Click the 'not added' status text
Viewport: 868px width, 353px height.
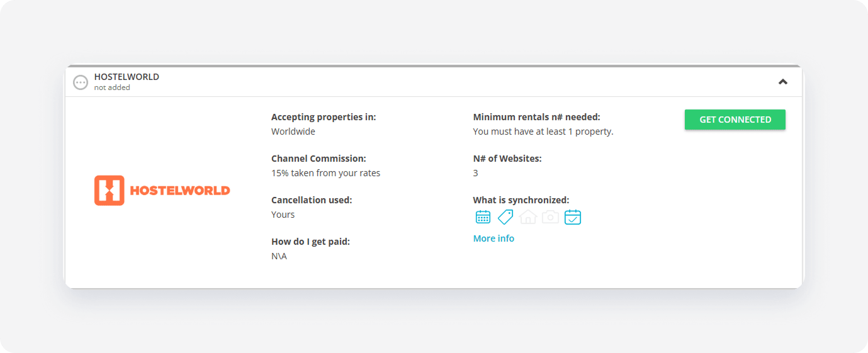click(x=112, y=87)
